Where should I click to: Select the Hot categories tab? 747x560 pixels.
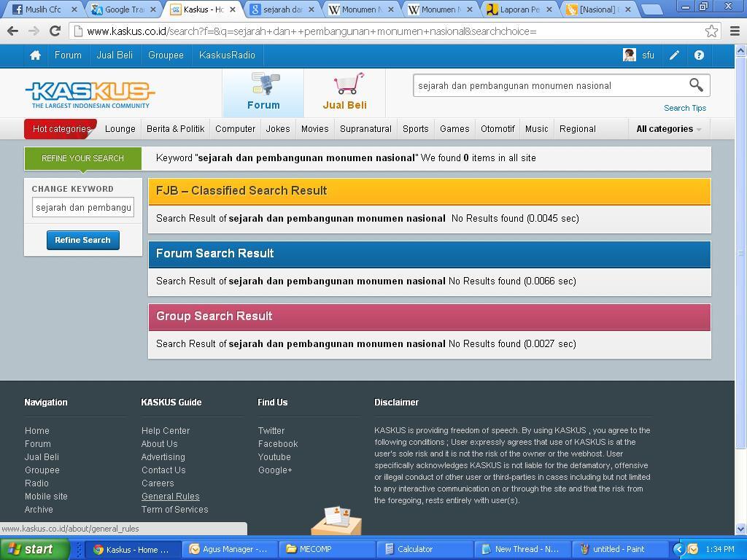61,129
